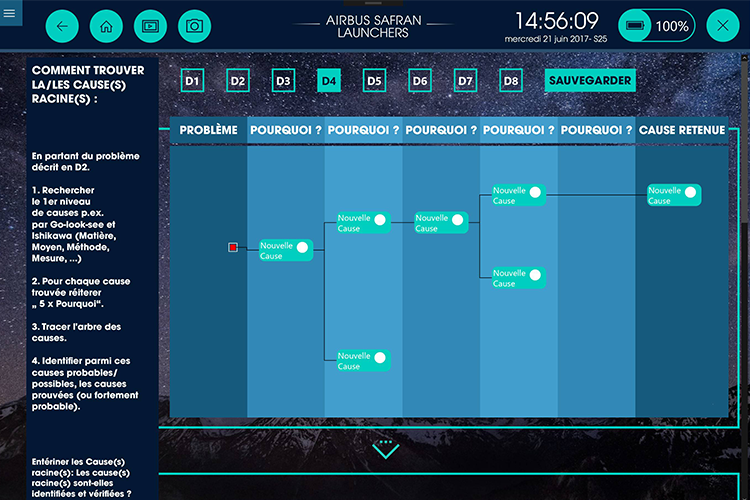This screenshot has width=750, height=500.
Task: Click the Sauvegarder button
Action: click(x=590, y=81)
